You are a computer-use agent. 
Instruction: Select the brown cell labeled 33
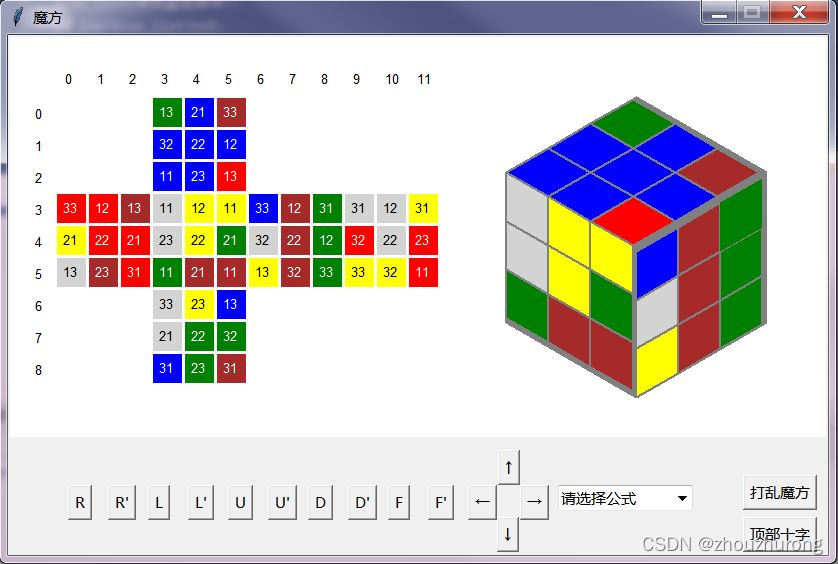(x=231, y=112)
